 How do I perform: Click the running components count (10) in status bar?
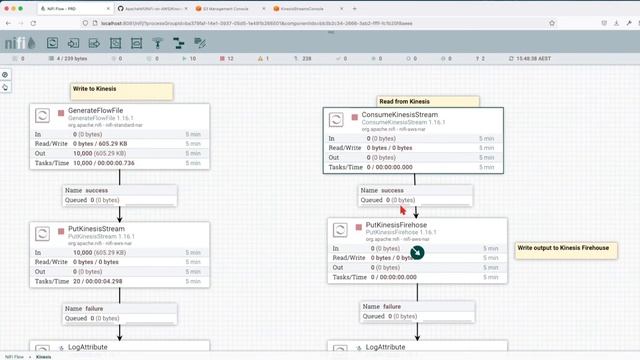pos(189,59)
